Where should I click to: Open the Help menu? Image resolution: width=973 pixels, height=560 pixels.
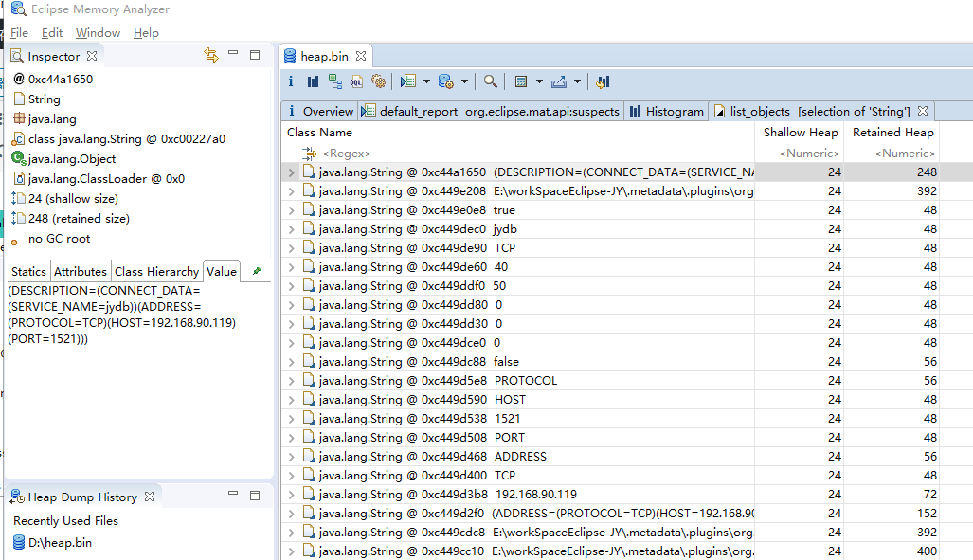click(147, 33)
